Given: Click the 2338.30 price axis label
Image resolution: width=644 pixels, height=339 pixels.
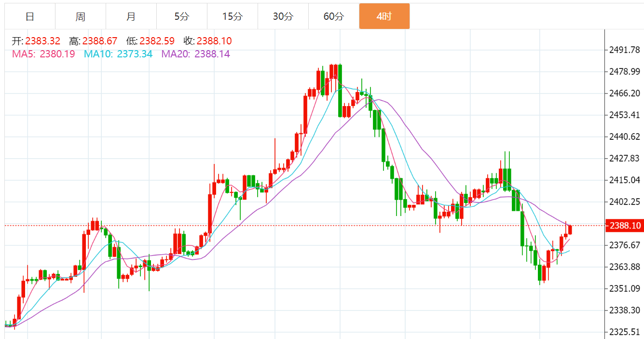Looking at the screenshot, I should tap(625, 310).
